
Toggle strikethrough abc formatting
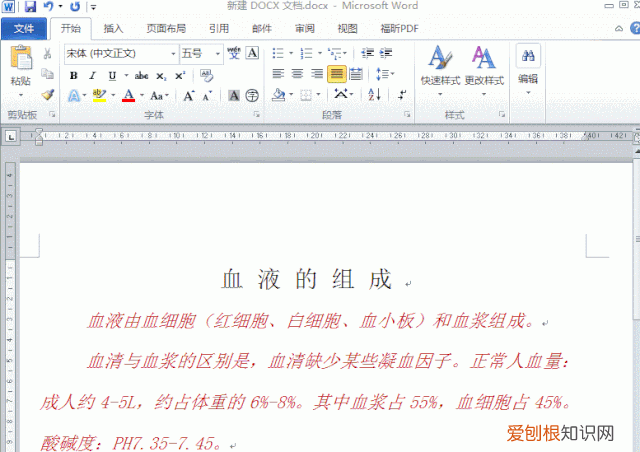(141, 76)
